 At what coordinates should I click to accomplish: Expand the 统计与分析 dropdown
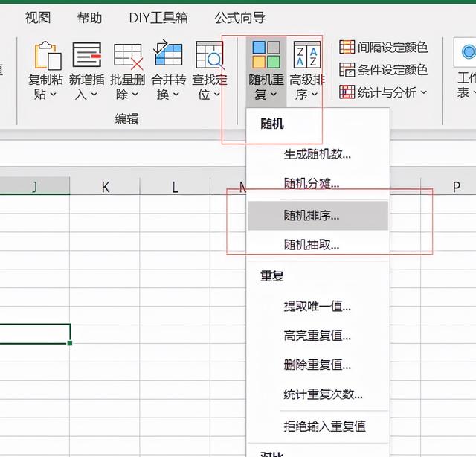coord(424,92)
